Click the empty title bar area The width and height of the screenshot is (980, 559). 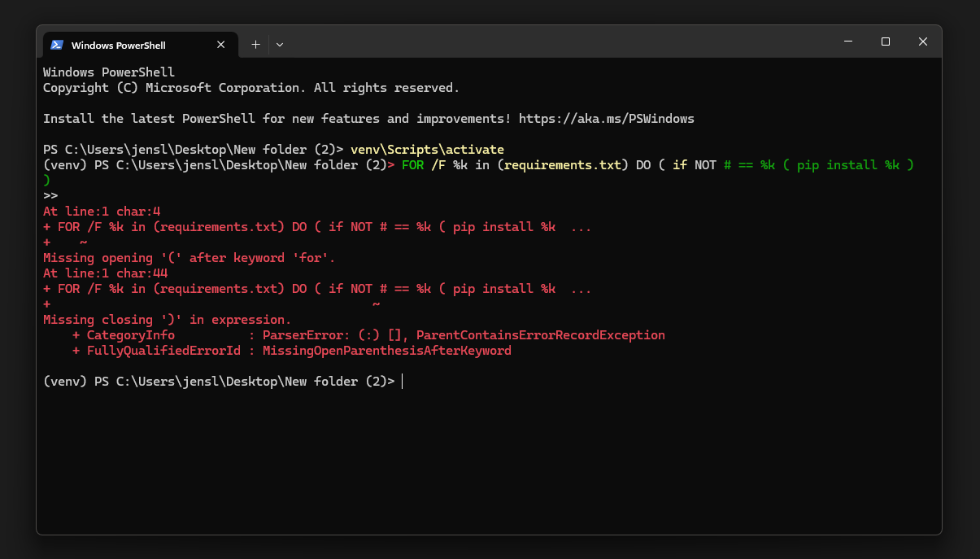click(553, 41)
